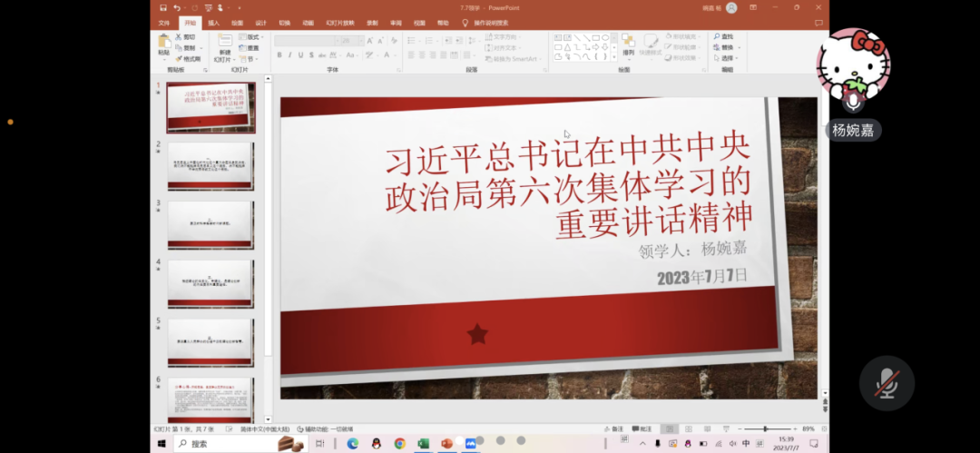The image size is (980, 453).
Task: Expand the Section (节) dropdown
Action: 248,59
